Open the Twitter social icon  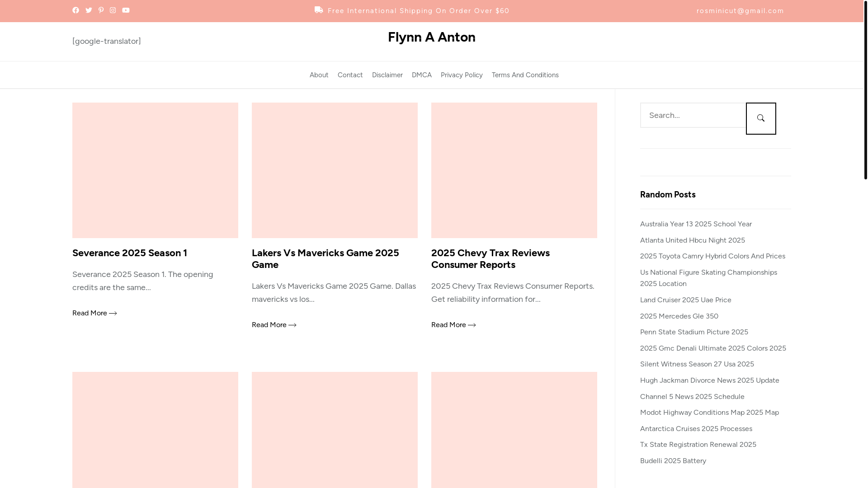[x=89, y=10]
